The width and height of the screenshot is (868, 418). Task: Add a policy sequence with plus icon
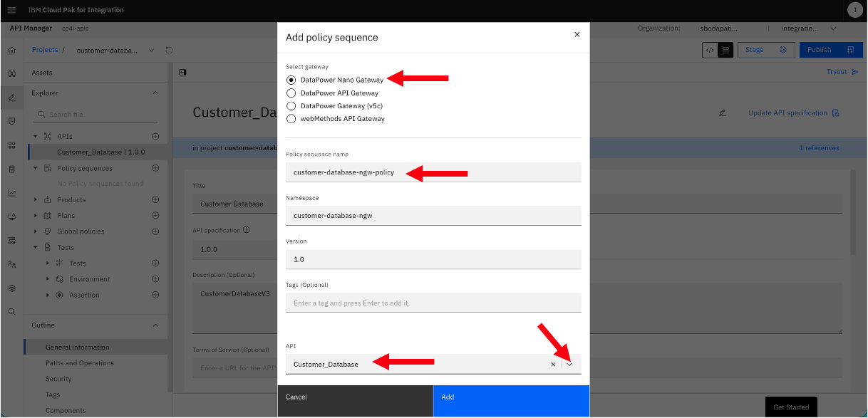pos(155,168)
